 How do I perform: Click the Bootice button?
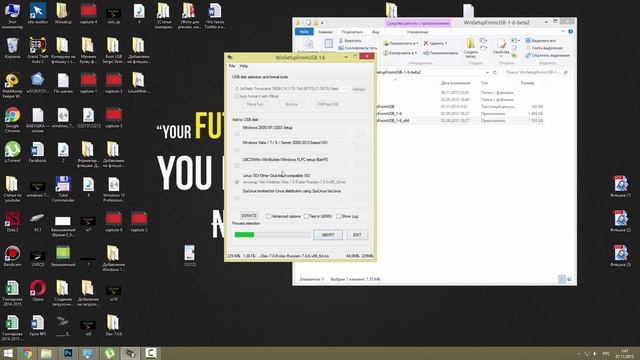291,104
